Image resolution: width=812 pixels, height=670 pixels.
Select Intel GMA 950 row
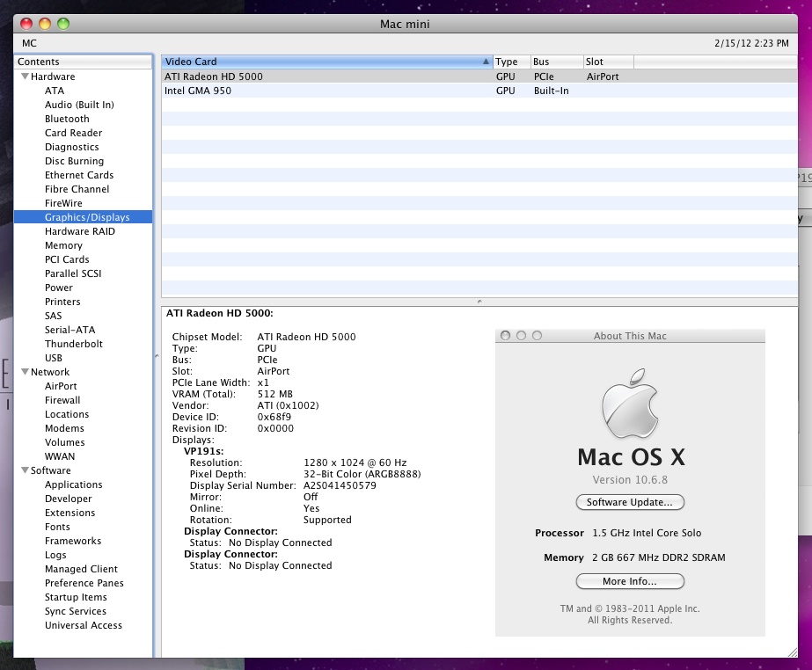pos(479,91)
